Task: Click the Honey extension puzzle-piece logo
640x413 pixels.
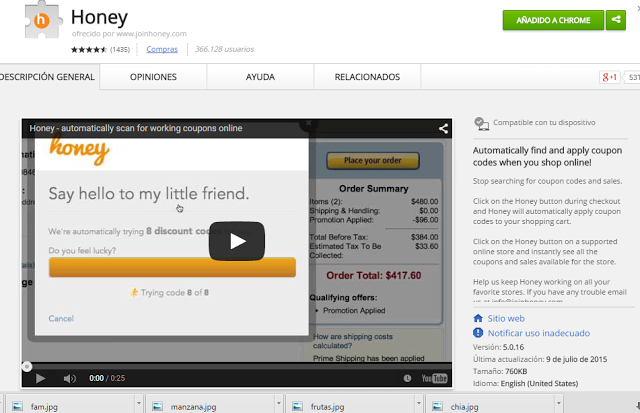Action: (43, 20)
